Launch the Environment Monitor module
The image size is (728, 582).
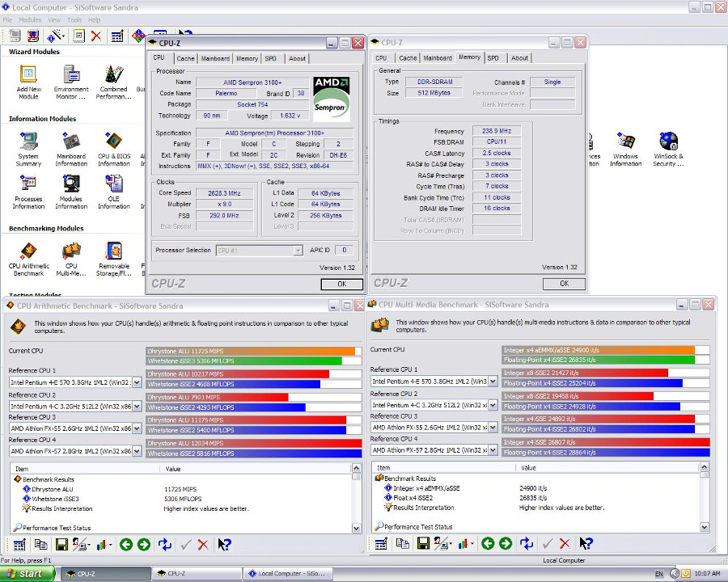(71, 82)
